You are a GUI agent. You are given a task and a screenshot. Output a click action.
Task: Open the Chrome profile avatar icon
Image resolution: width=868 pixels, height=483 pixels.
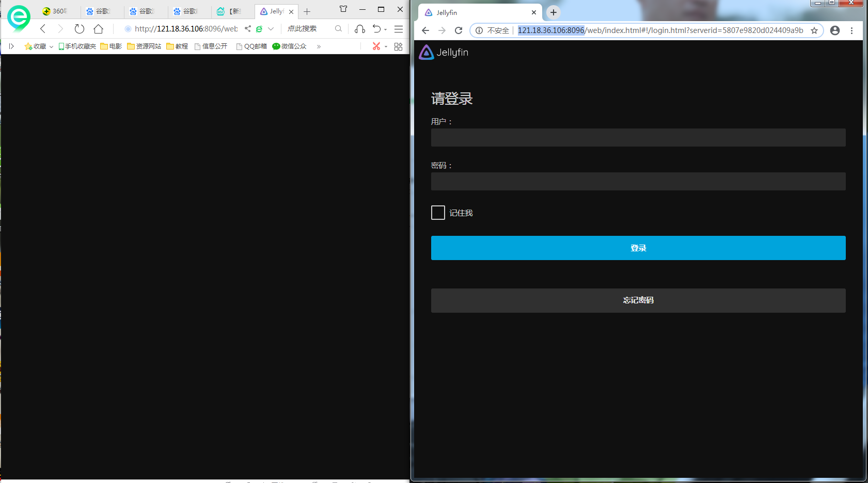835,30
